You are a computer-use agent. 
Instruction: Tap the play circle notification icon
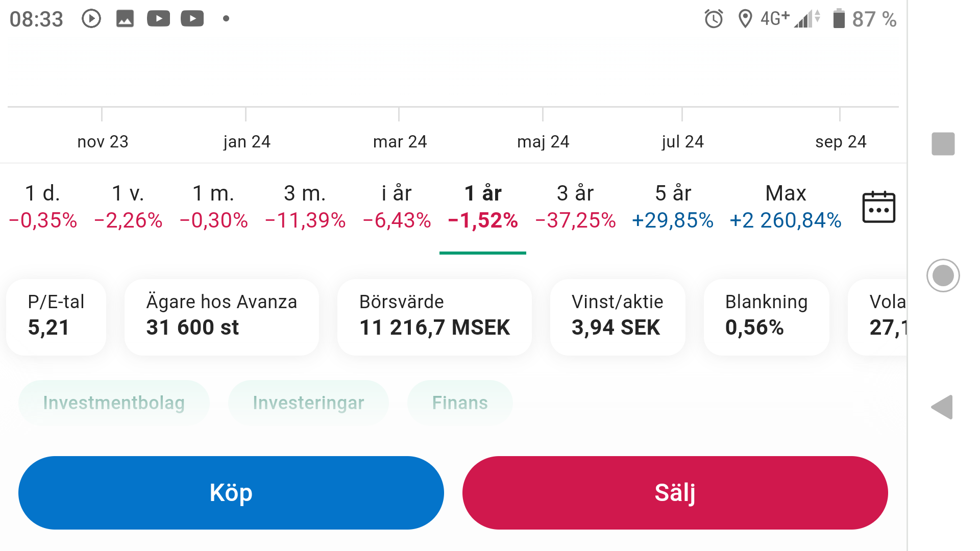pyautogui.click(x=91, y=19)
